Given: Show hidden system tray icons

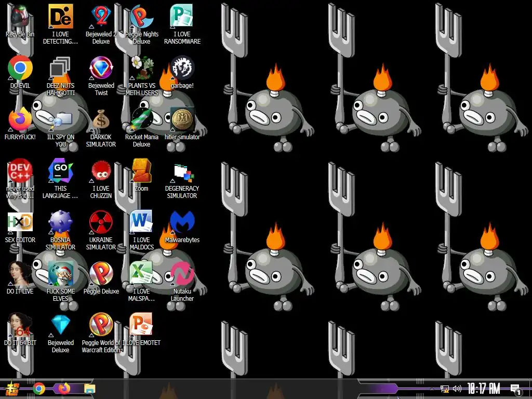Looking at the screenshot, I should (x=432, y=389).
